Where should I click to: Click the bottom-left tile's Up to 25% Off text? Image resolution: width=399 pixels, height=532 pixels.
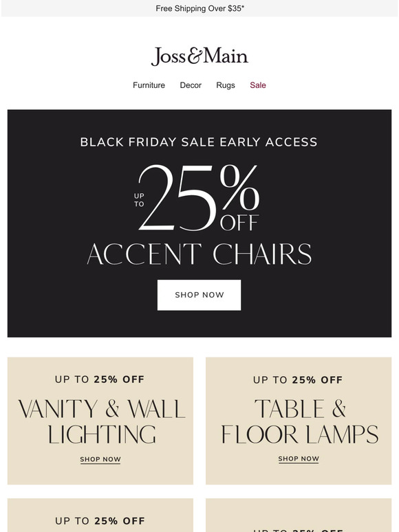pos(100,521)
